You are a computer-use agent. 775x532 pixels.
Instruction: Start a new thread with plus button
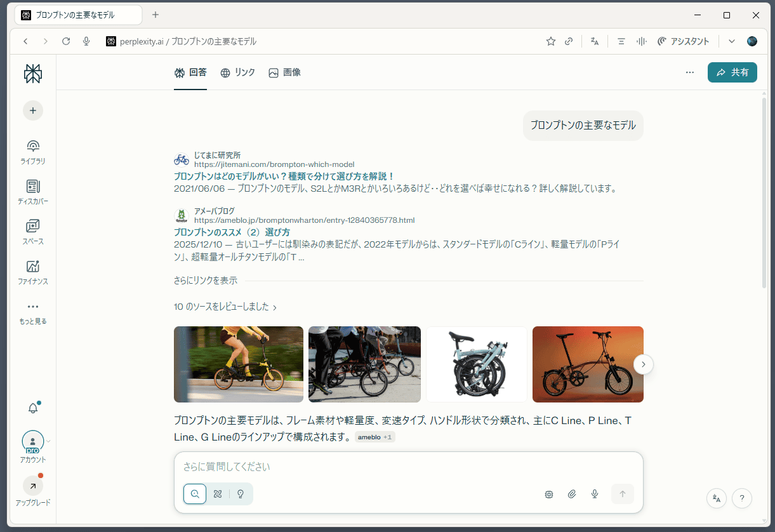[33, 110]
